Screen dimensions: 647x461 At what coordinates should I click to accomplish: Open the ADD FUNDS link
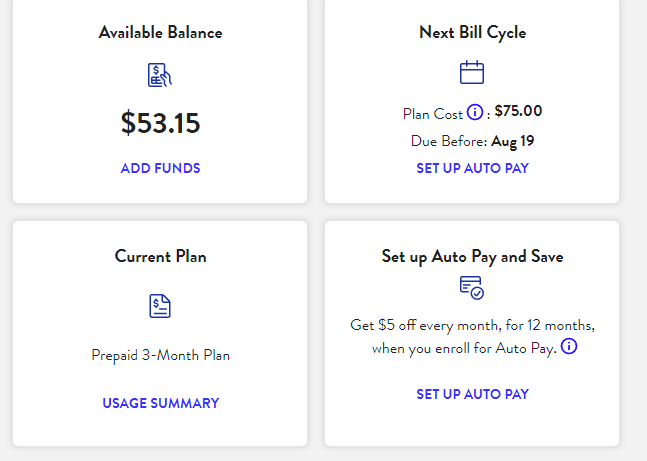160,168
